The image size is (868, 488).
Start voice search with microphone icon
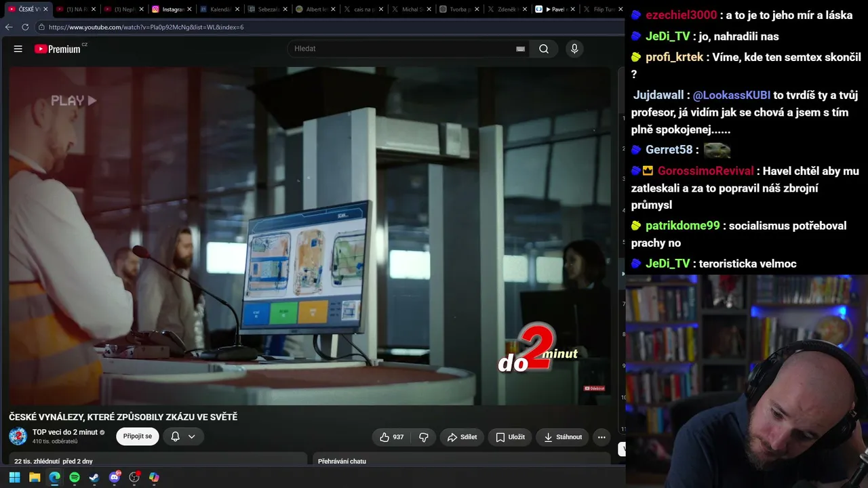(574, 49)
